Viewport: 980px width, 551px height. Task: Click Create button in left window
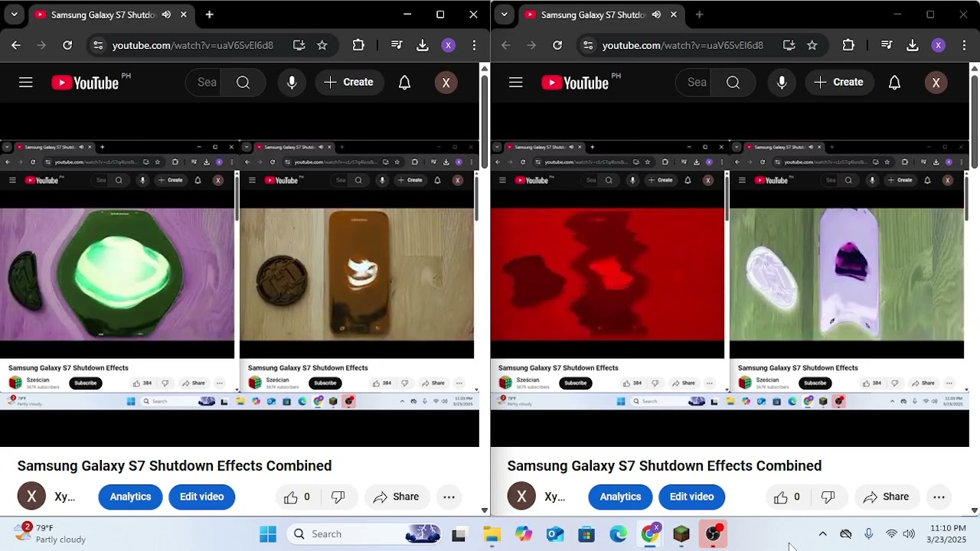349,83
